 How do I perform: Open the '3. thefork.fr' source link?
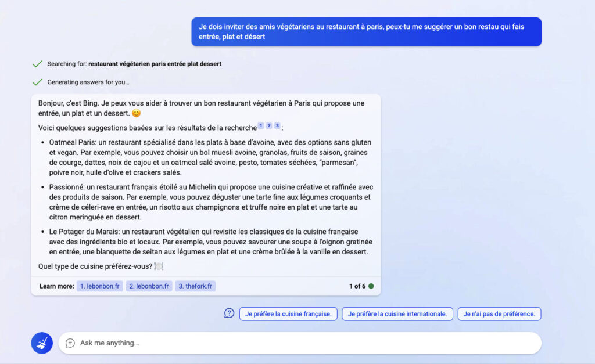point(195,286)
